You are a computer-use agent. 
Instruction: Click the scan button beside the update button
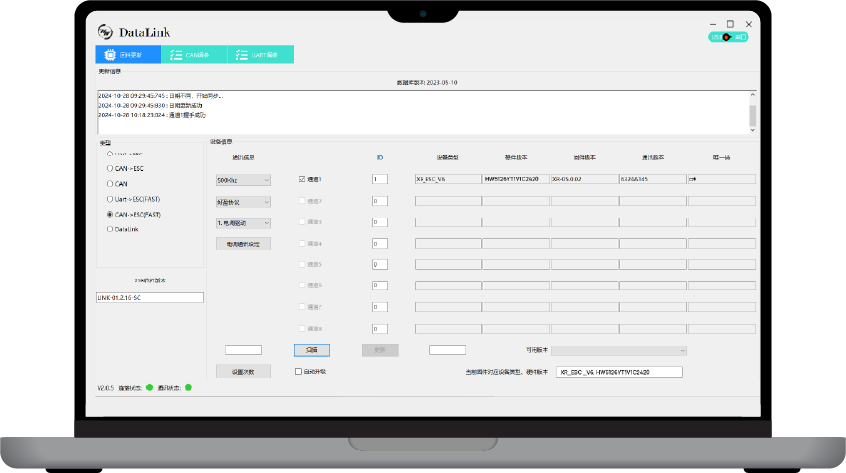(x=311, y=350)
